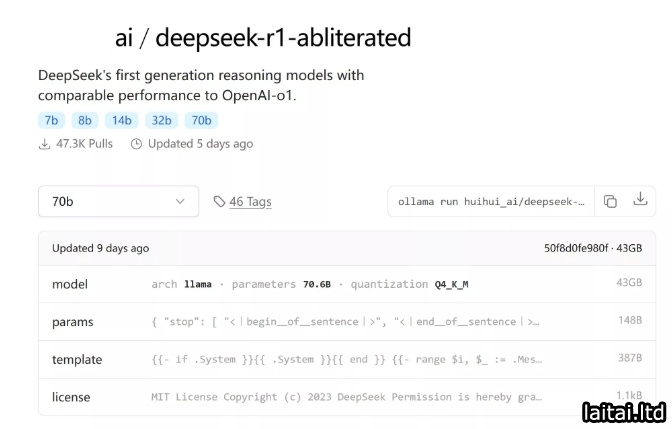
Task: Click the download icon beside the copy button
Action: (641, 200)
